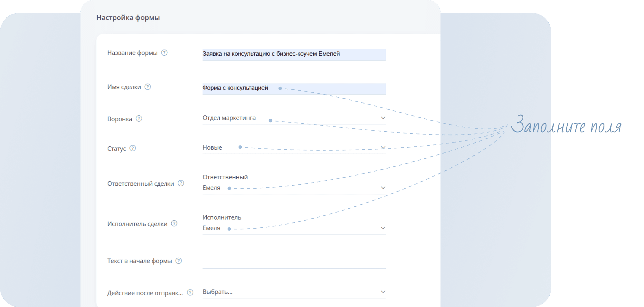Click help icon for Действие после отправки
Viewport: 644px width, 307px height.
click(190, 292)
